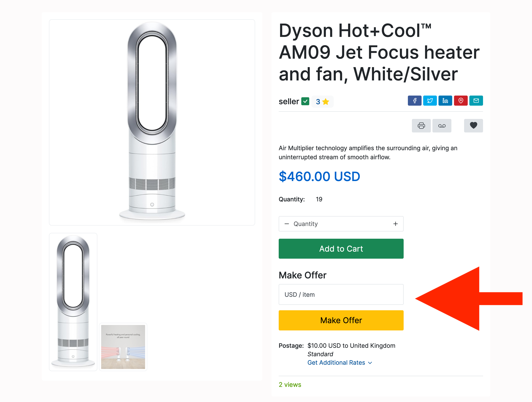Click the Quantity input field
Screen dimensions: 532x402
pos(340,224)
